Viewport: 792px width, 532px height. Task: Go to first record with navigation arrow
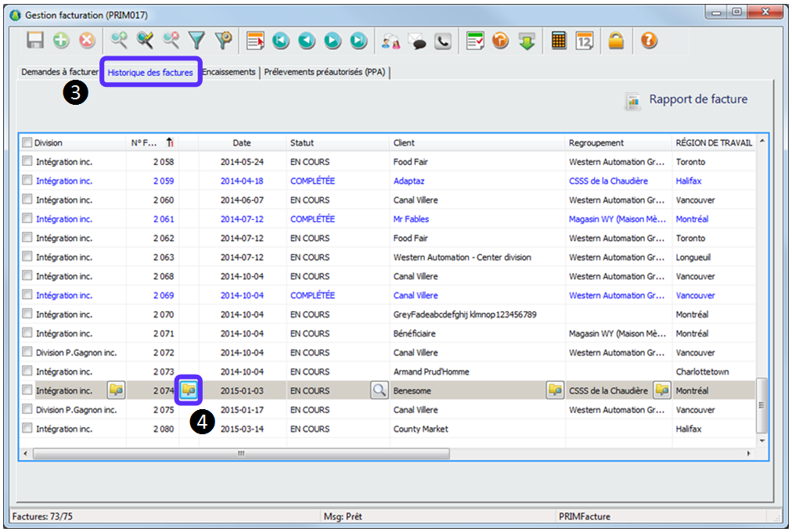(x=280, y=41)
